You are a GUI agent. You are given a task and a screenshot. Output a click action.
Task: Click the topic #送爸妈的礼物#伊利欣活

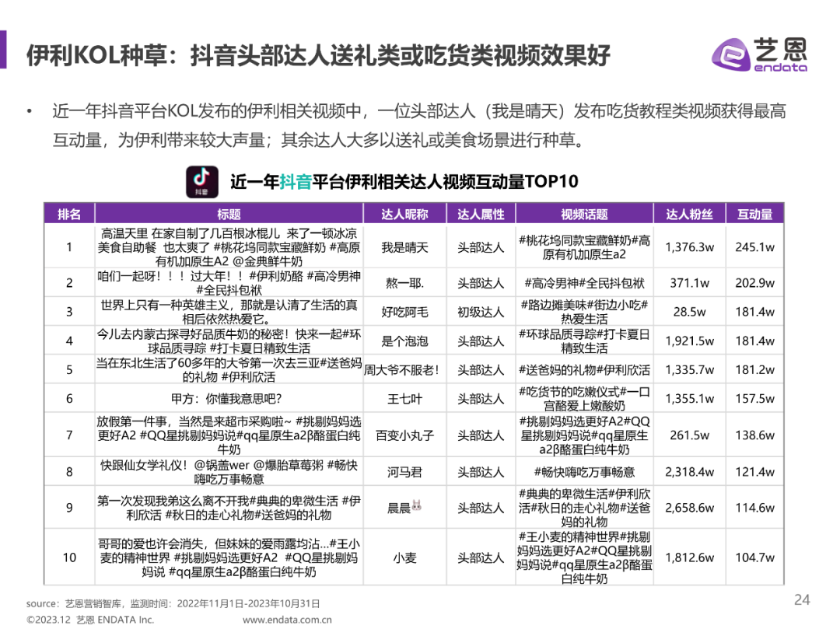pyautogui.click(x=584, y=370)
